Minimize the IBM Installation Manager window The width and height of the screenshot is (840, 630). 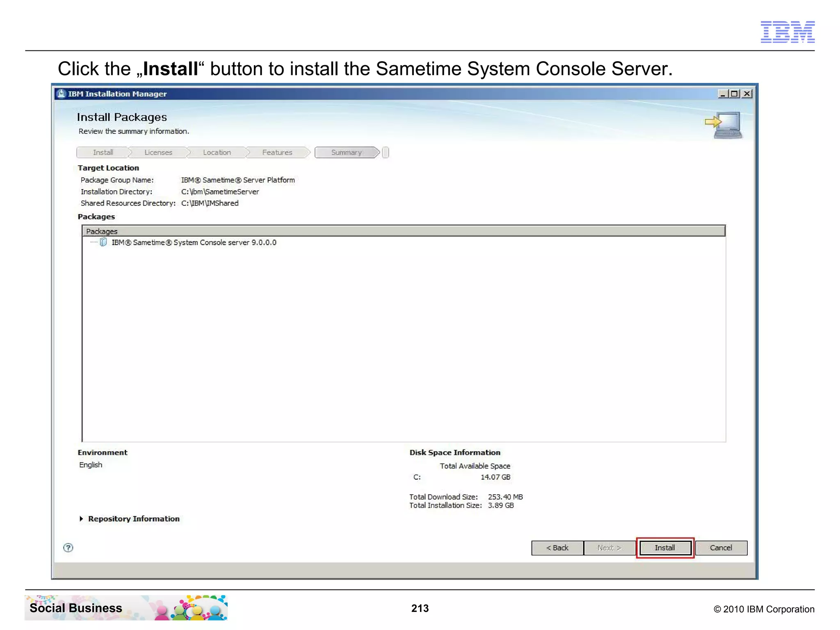pos(723,94)
